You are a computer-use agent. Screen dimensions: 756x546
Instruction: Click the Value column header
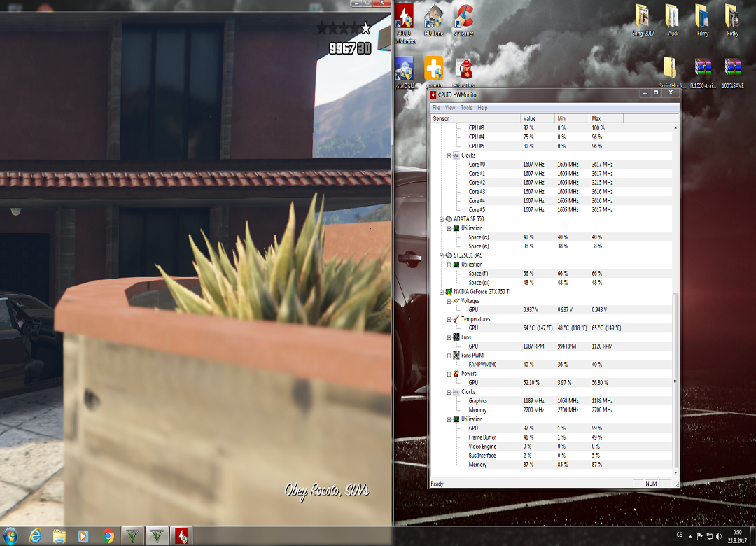point(538,119)
